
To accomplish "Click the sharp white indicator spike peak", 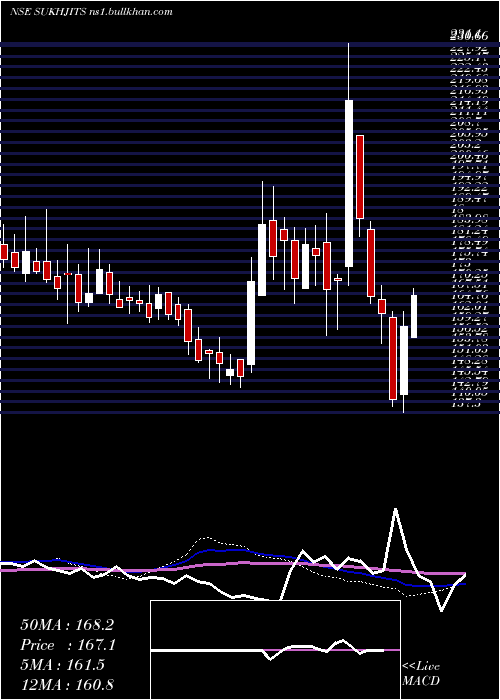I will pyautogui.click(x=395, y=509).
